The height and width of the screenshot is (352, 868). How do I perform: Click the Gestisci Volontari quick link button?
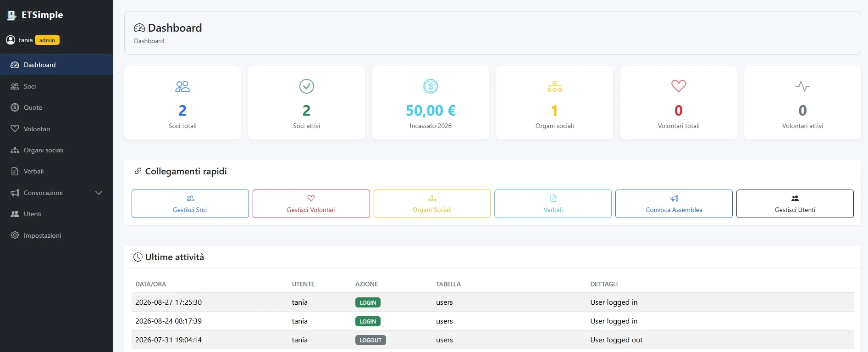pyautogui.click(x=311, y=204)
